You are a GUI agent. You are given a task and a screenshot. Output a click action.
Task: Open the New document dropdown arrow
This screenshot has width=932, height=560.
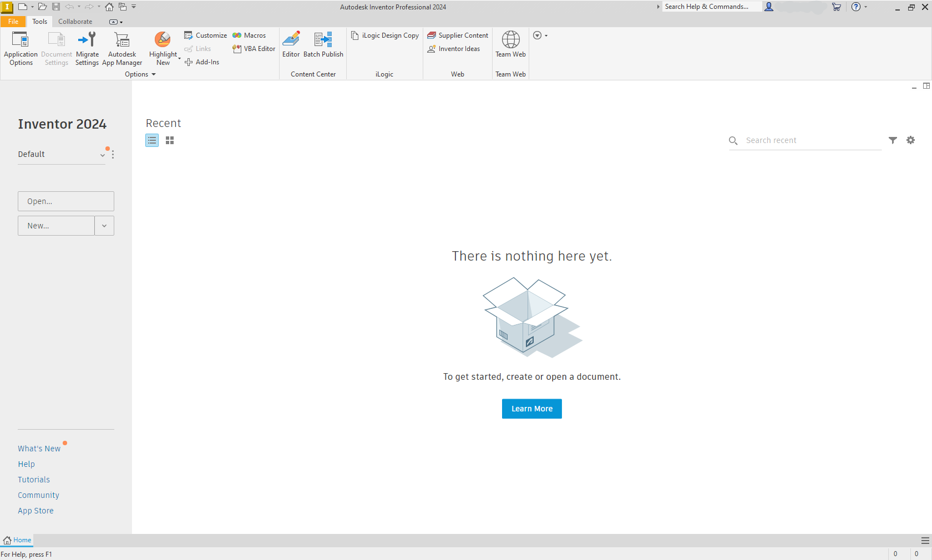tap(104, 226)
